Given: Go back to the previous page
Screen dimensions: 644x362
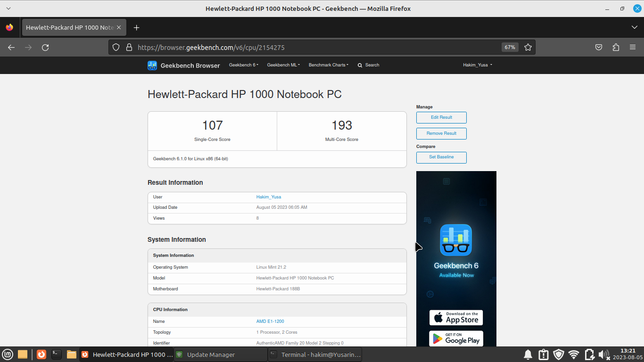Looking at the screenshot, I should 11,47.
